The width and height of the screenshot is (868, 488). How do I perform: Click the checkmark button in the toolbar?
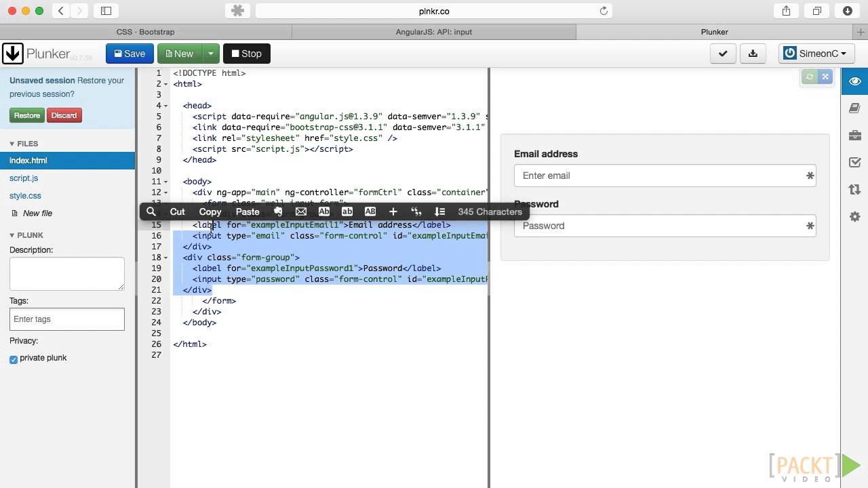tap(723, 54)
